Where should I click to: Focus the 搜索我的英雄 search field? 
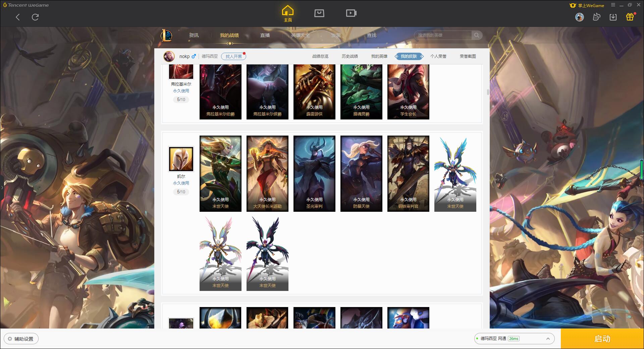point(443,35)
